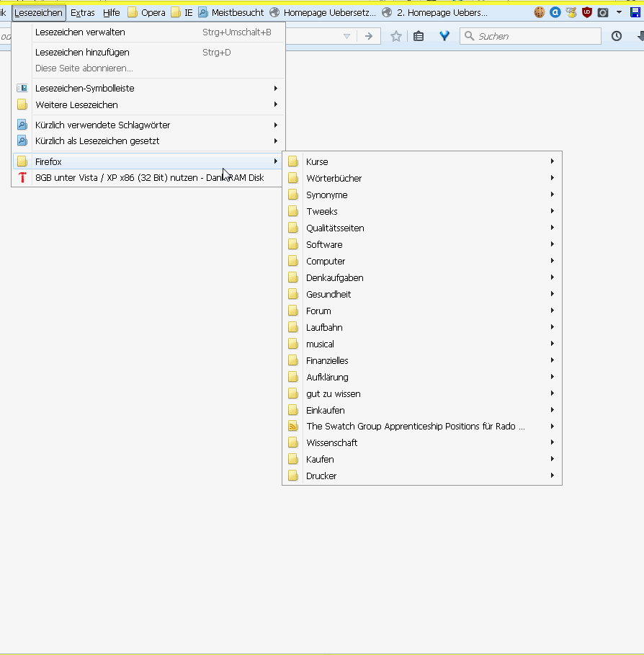Open the Denkaufgaben folder
Screen dimensions: 644x655
tap(422, 277)
